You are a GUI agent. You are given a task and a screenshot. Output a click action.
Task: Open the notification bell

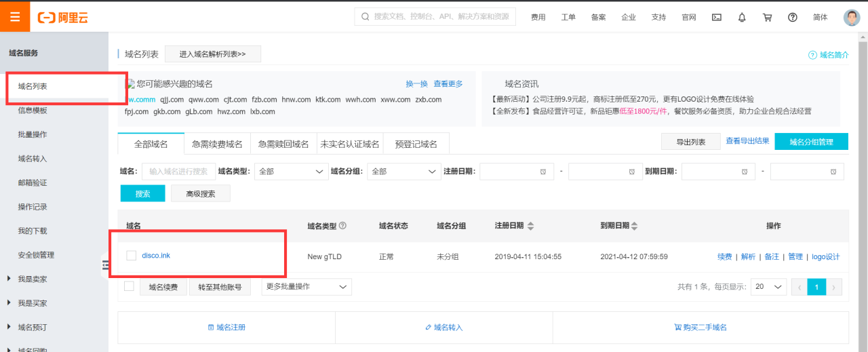pos(742,18)
